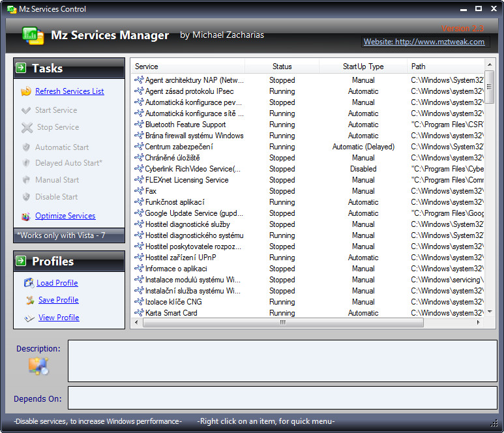Visit the mztweak.com website link
The height and width of the screenshot is (433, 504).
[424, 42]
